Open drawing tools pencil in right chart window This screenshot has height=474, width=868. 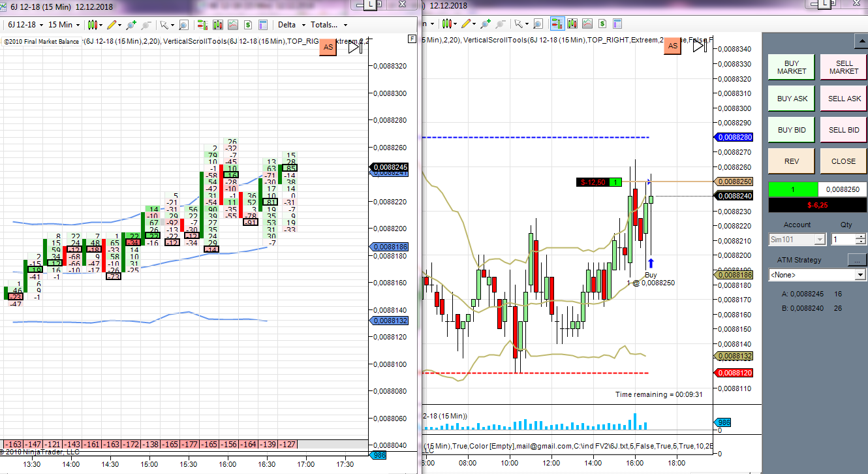point(467,25)
